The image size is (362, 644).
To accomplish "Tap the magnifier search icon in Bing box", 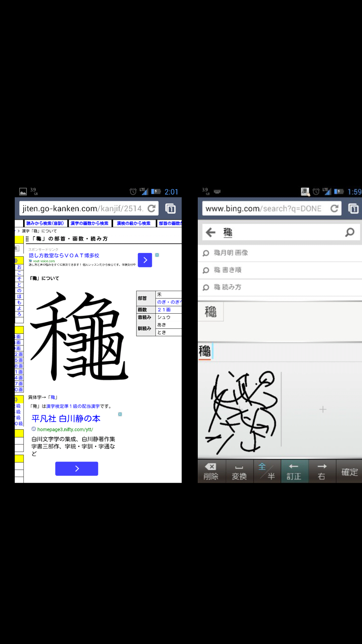I will (350, 232).
